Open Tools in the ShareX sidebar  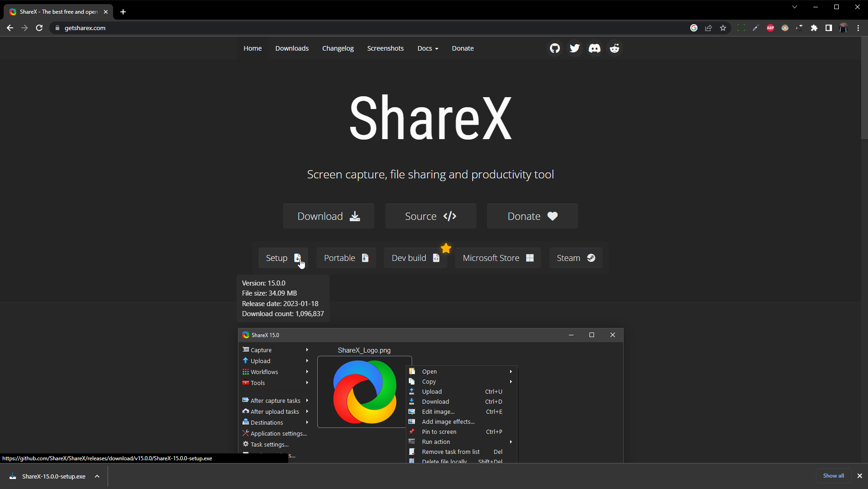click(258, 383)
